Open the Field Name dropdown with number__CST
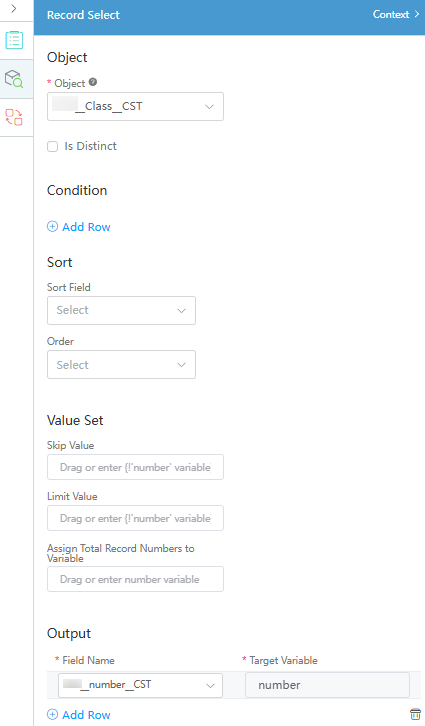The height and width of the screenshot is (726, 425). click(140, 685)
